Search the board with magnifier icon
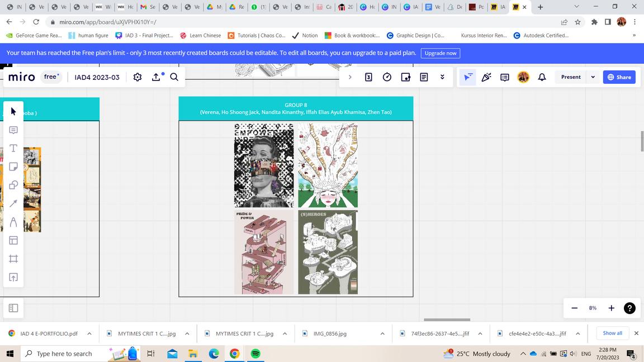This screenshot has height=362, width=644. [x=174, y=77]
